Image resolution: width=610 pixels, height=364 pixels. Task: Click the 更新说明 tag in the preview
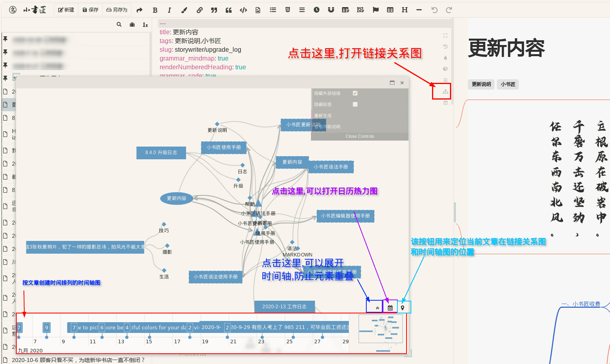(481, 84)
